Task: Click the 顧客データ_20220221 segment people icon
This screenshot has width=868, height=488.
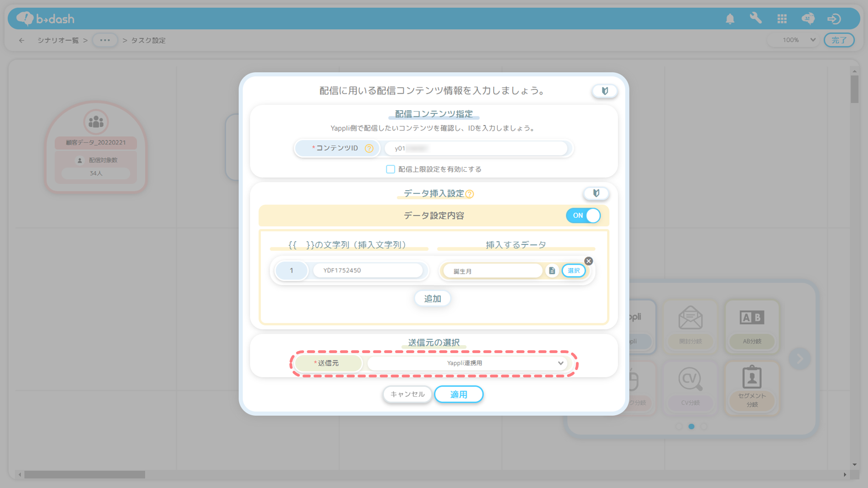Action: click(x=96, y=122)
